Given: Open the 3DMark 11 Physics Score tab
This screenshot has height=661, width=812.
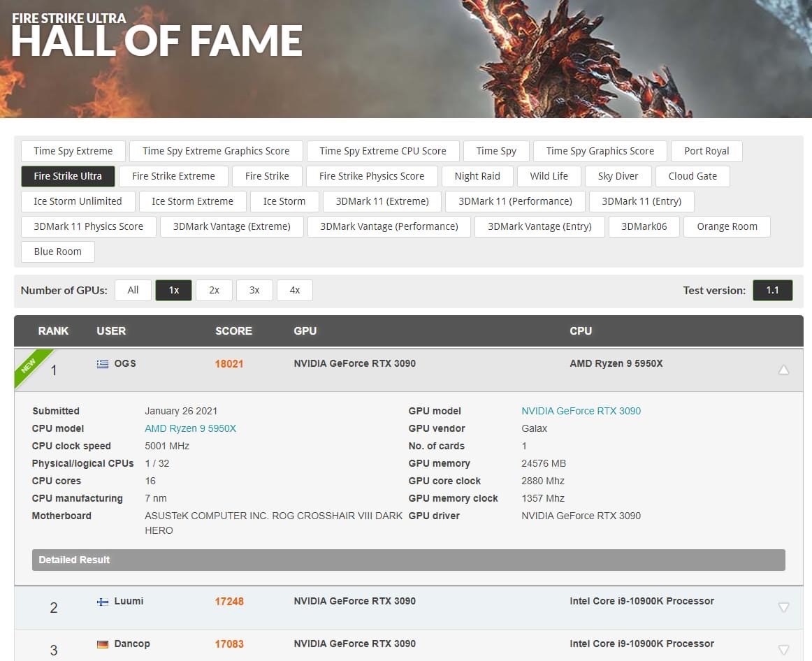Looking at the screenshot, I should coord(89,226).
